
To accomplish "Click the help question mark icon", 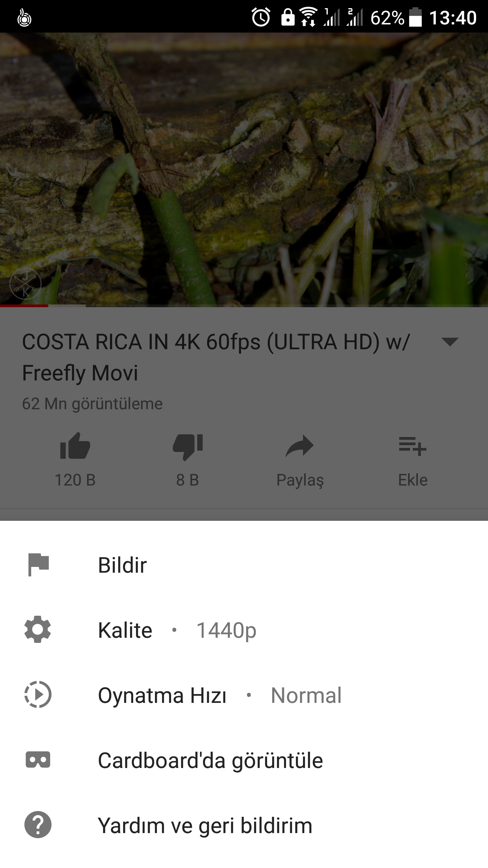I will (38, 825).
